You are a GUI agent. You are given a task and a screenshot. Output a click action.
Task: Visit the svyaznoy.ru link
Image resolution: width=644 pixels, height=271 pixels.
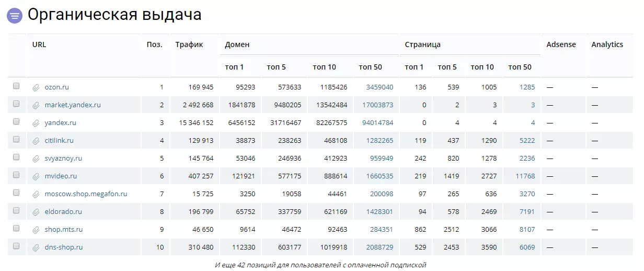[x=63, y=159]
